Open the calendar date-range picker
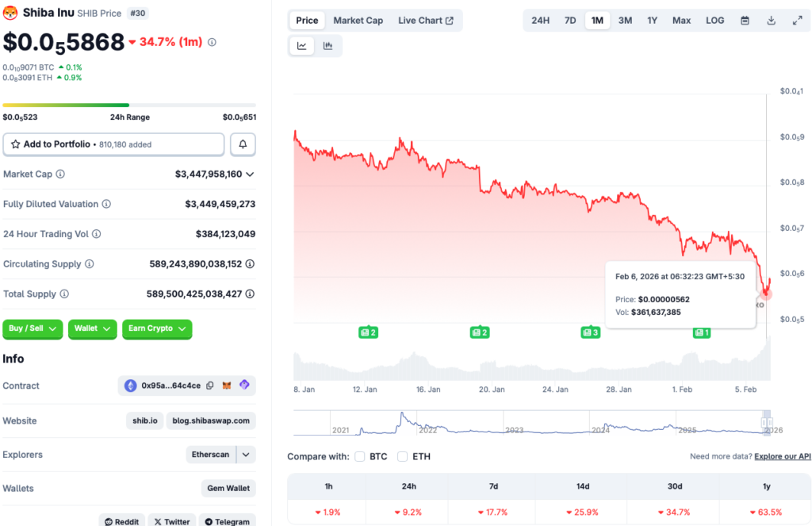 (x=745, y=21)
